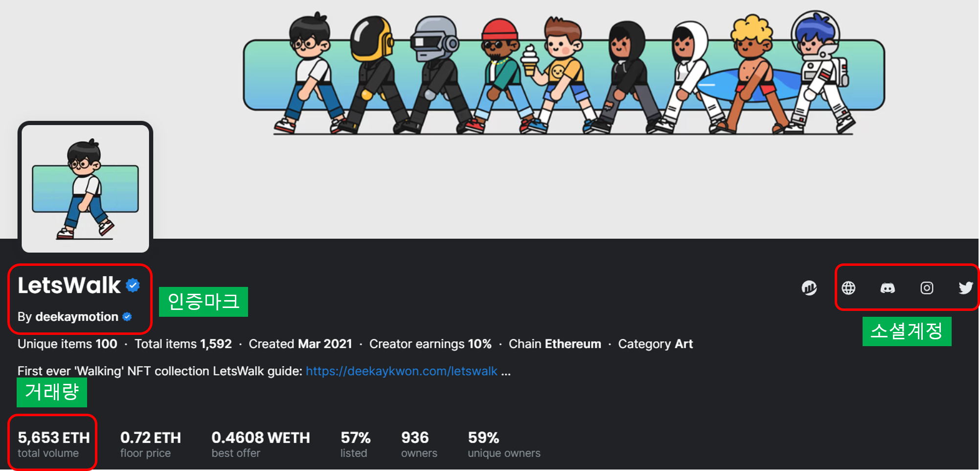980x471 pixels.
Task: Click the verified badge beside LetsWalk
Action: click(x=133, y=285)
